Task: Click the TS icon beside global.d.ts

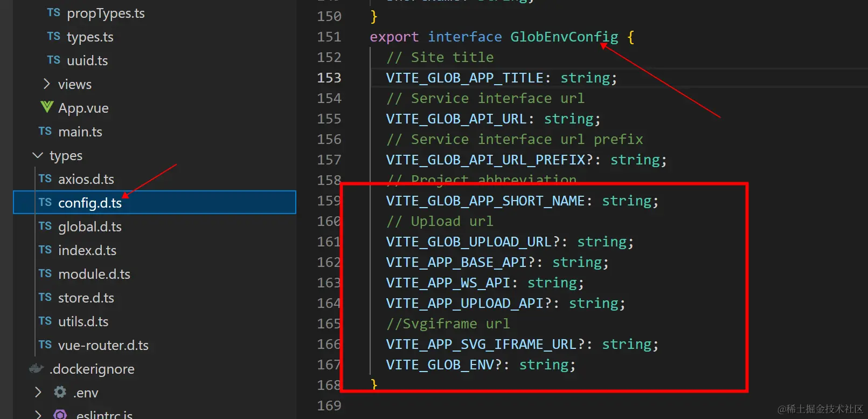Action: 45,226
